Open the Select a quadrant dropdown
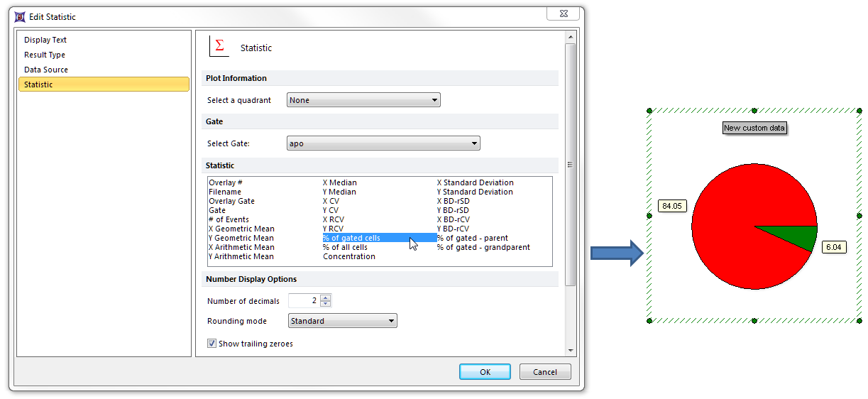This screenshot has width=868, height=399. pyautogui.click(x=363, y=100)
